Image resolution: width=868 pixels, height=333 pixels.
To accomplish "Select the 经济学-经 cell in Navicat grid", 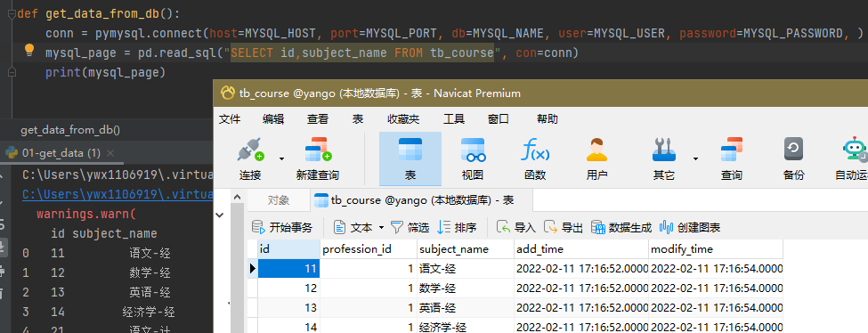I will click(x=466, y=326).
